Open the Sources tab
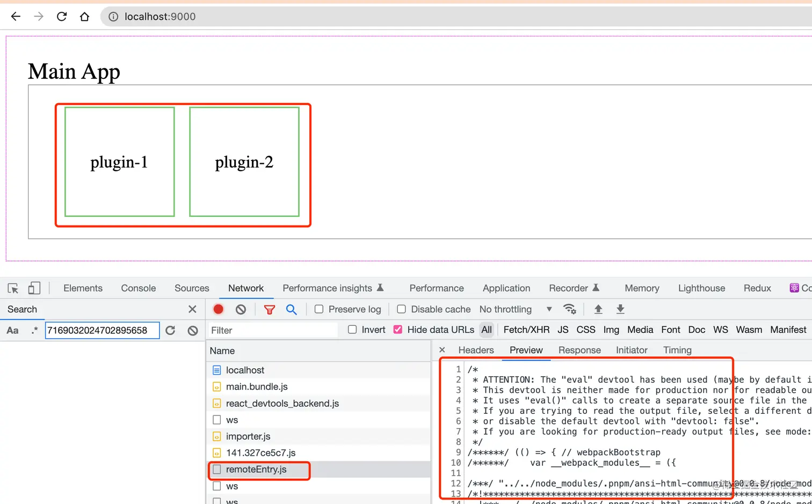The width and height of the screenshot is (812, 504). [x=192, y=288]
